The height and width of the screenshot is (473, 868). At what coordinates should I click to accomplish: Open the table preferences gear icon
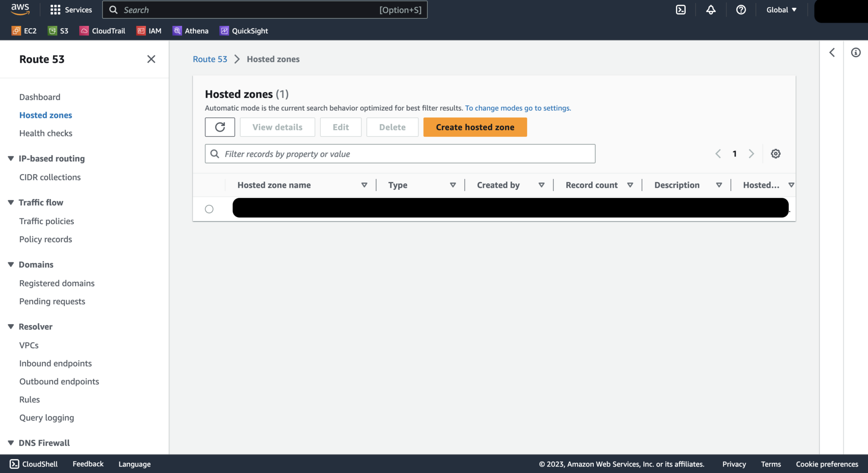(776, 153)
